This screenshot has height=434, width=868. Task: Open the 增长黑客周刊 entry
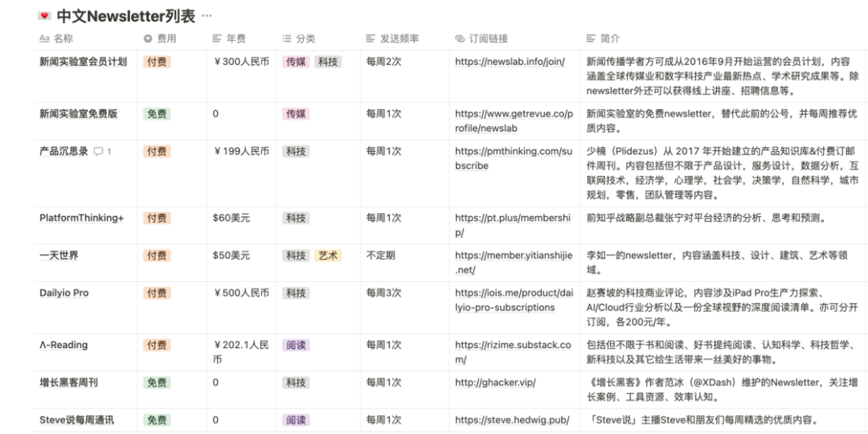tap(68, 383)
